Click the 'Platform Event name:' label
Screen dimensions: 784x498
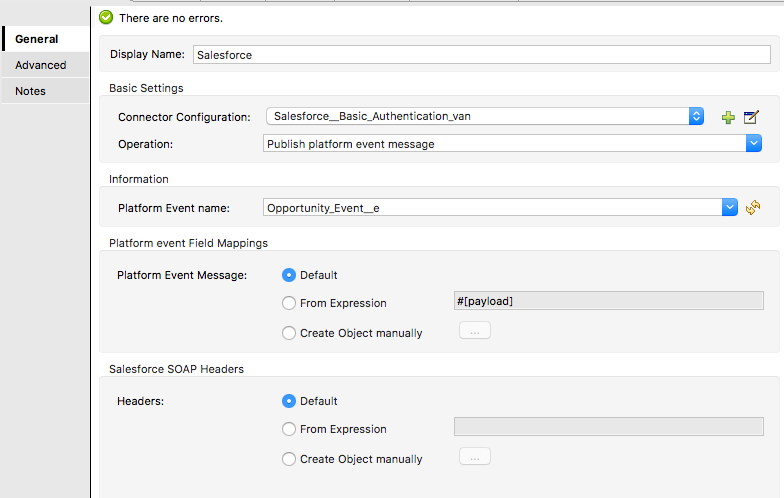pyautogui.click(x=174, y=208)
